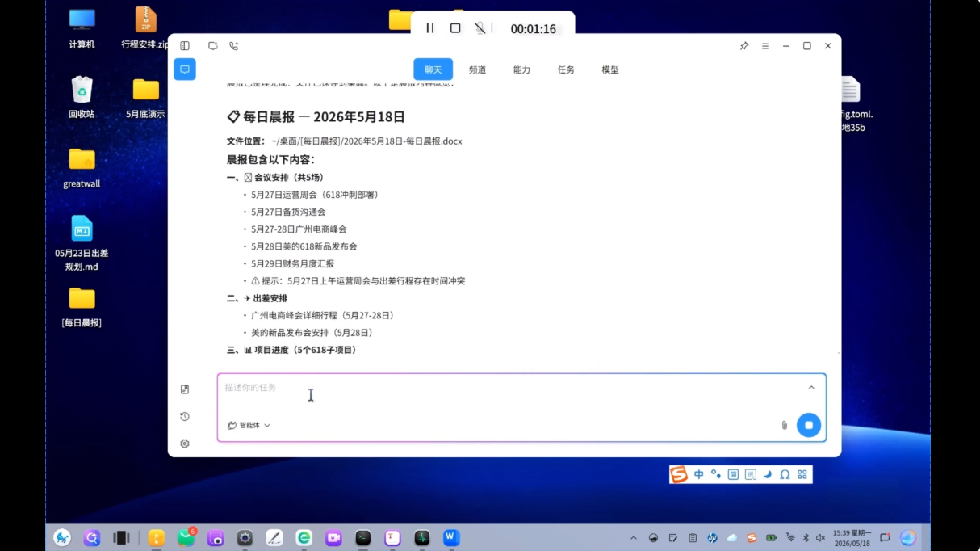Toggle the sidebar panel icon

pos(185,46)
